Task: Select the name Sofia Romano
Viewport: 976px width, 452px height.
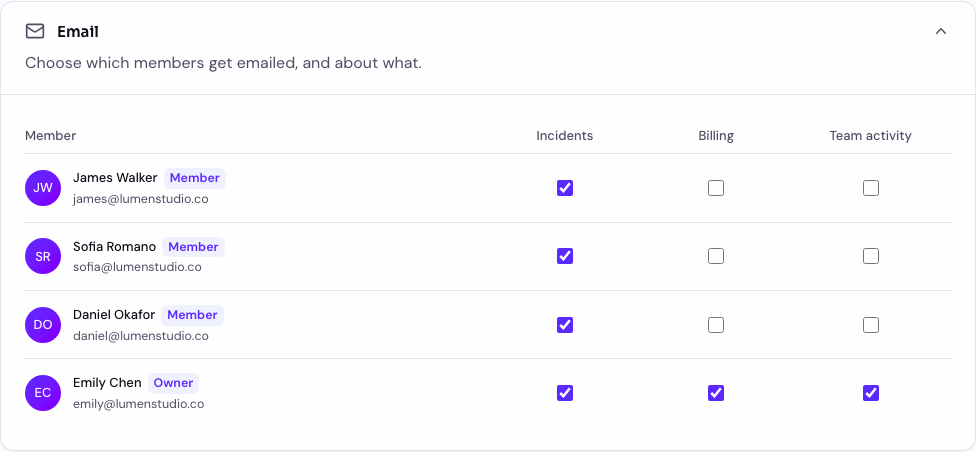Action: click(x=115, y=247)
